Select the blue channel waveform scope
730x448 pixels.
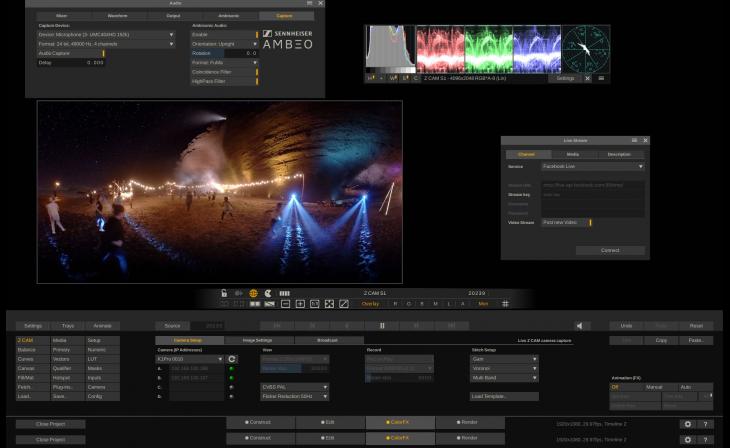(x=537, y=49)
